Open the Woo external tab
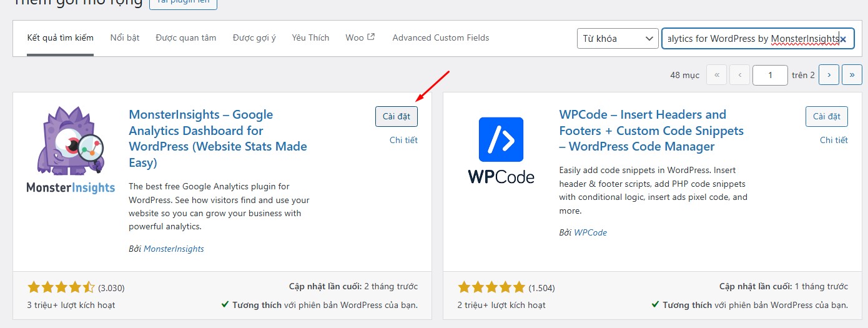The image size is (868, 328). 360,37
